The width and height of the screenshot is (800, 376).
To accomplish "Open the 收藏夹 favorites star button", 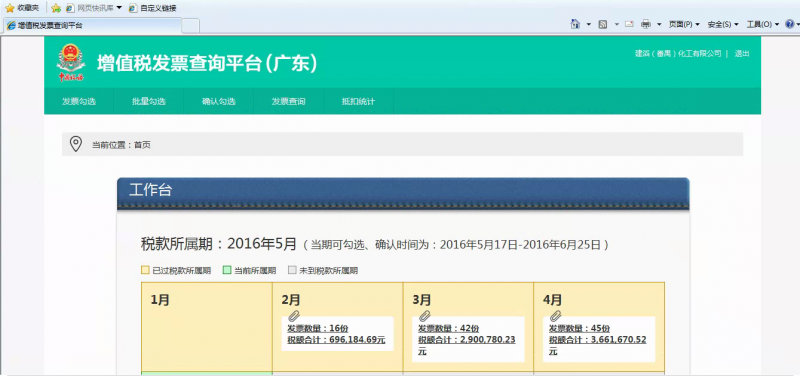I will coord(22,8).
